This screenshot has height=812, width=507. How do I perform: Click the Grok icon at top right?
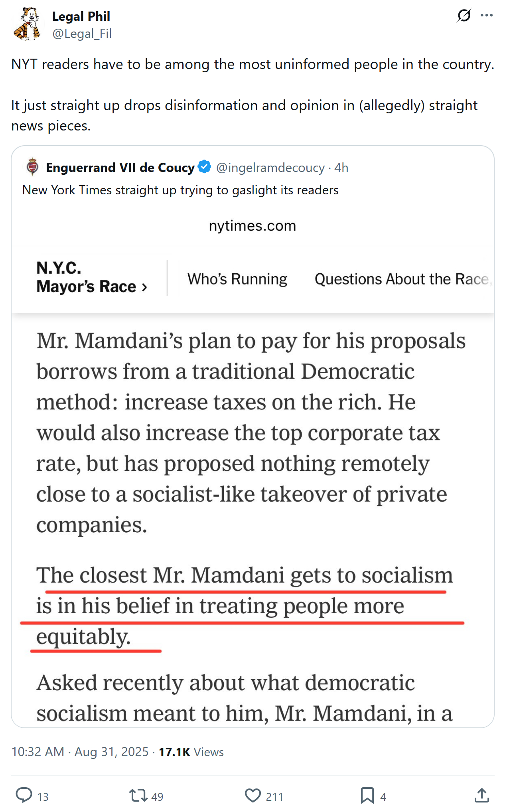464,16
